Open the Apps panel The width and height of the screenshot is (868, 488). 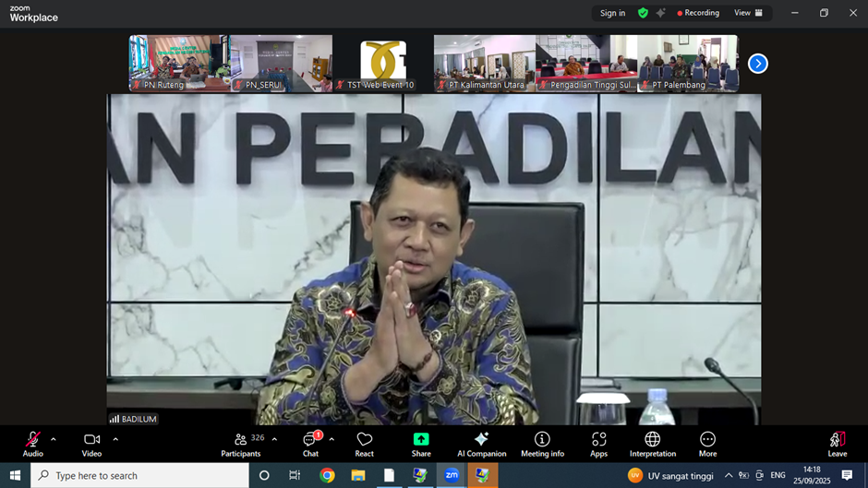pos(599,444)
